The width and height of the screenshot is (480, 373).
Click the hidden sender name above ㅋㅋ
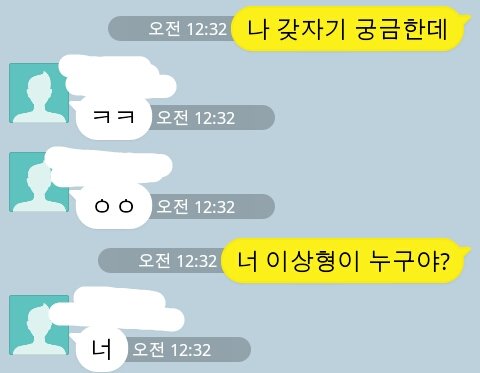pos(117,77)
